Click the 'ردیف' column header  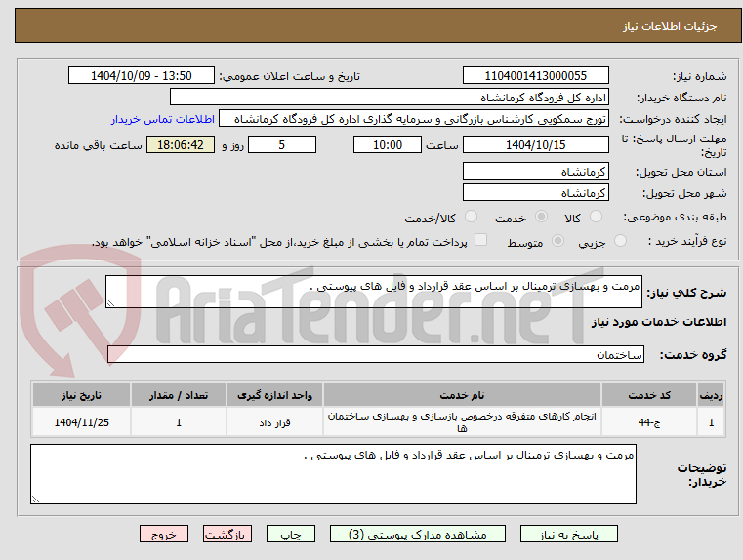coord(711,395)
